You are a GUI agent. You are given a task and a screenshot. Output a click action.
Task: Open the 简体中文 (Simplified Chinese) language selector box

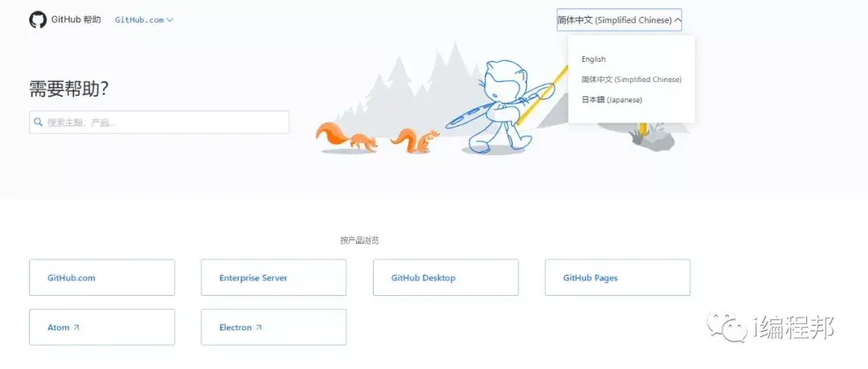tap(619, 20)
